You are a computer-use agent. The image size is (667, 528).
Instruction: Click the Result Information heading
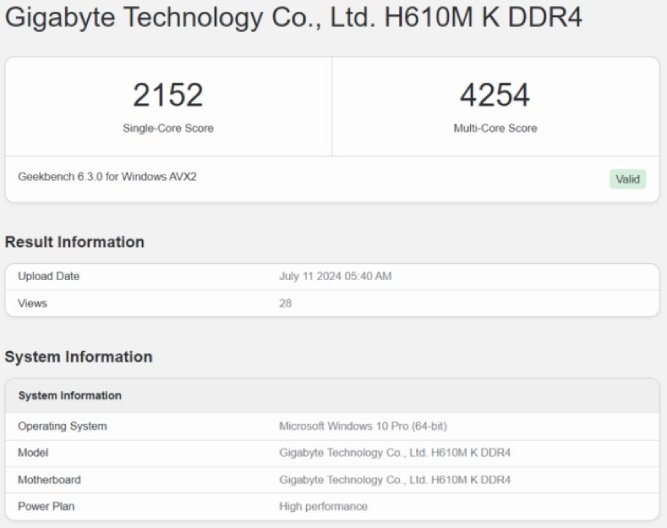(74, 242)
